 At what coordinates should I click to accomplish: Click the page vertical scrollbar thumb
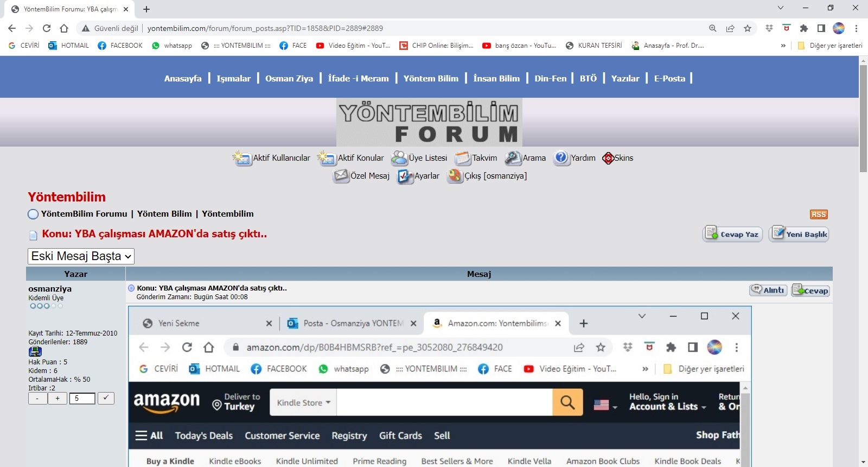pos(863,118)
